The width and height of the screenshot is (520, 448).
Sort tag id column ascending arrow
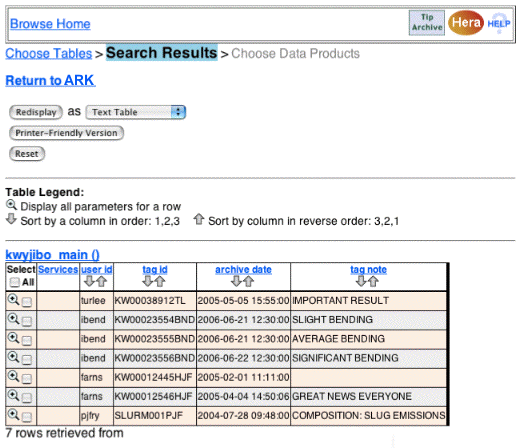pos(148,281)
